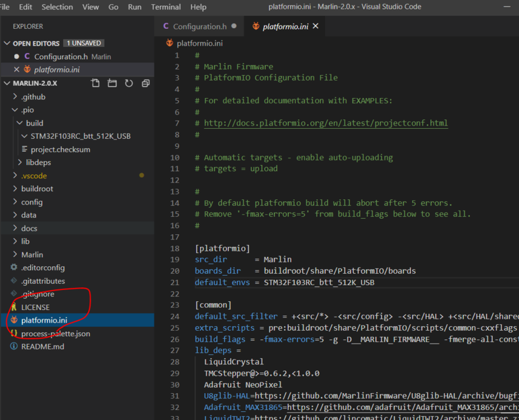Collapse the STM32F103RC_btt_512K_USB folder
519x420 pixels.
point(24,136)
